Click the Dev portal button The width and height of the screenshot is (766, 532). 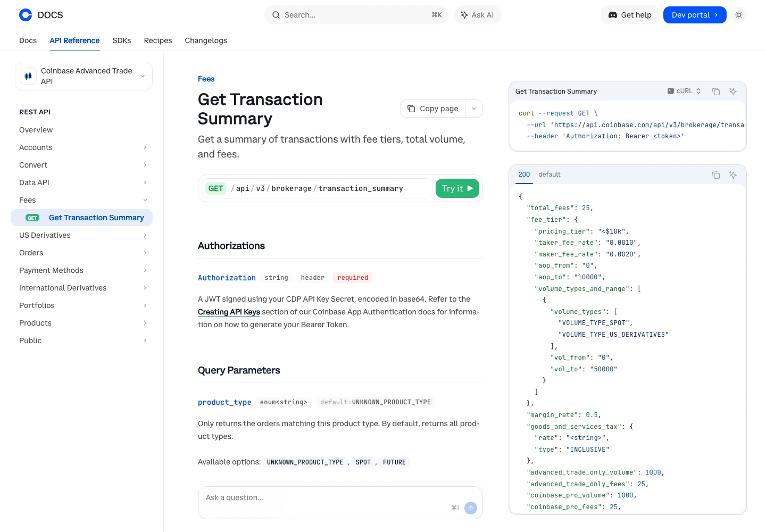[695, 15]
